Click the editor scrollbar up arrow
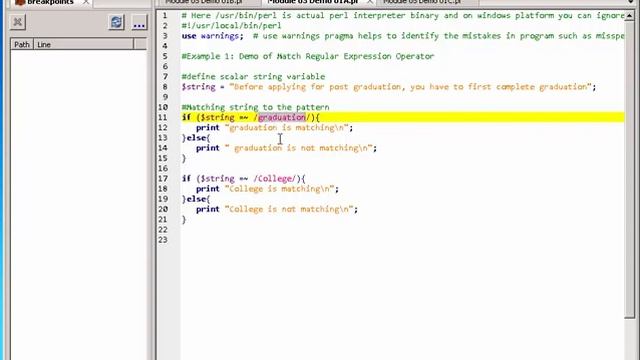640x360 pixels. point(630,16)
